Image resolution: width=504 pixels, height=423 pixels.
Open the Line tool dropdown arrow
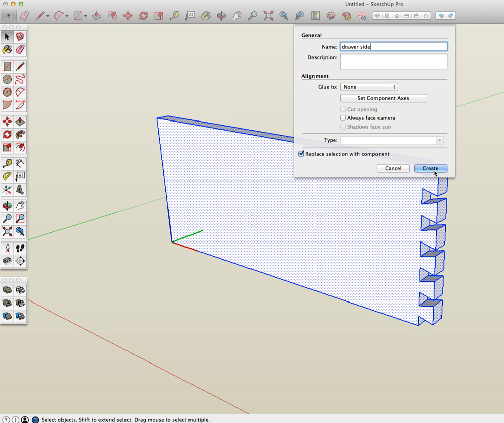48,16
